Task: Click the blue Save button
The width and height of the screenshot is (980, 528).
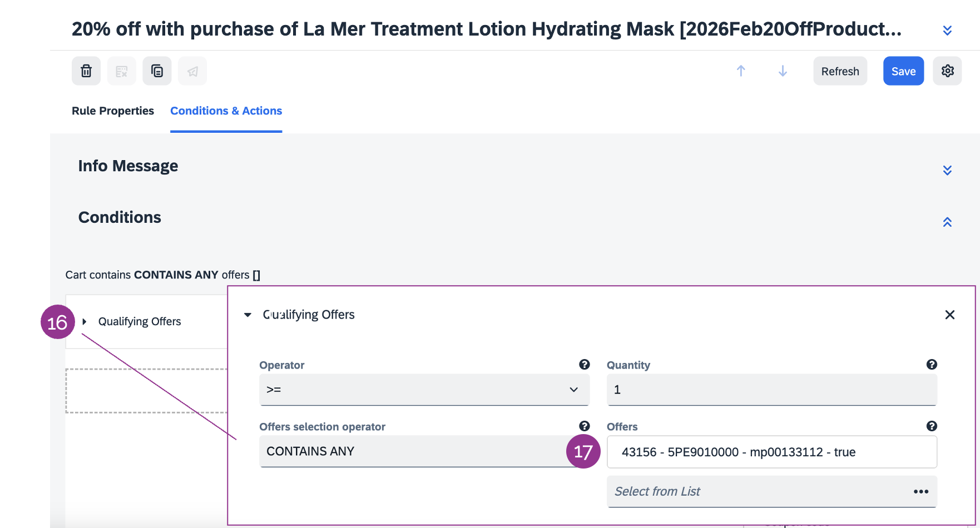Action: click(x=903, y=71)
